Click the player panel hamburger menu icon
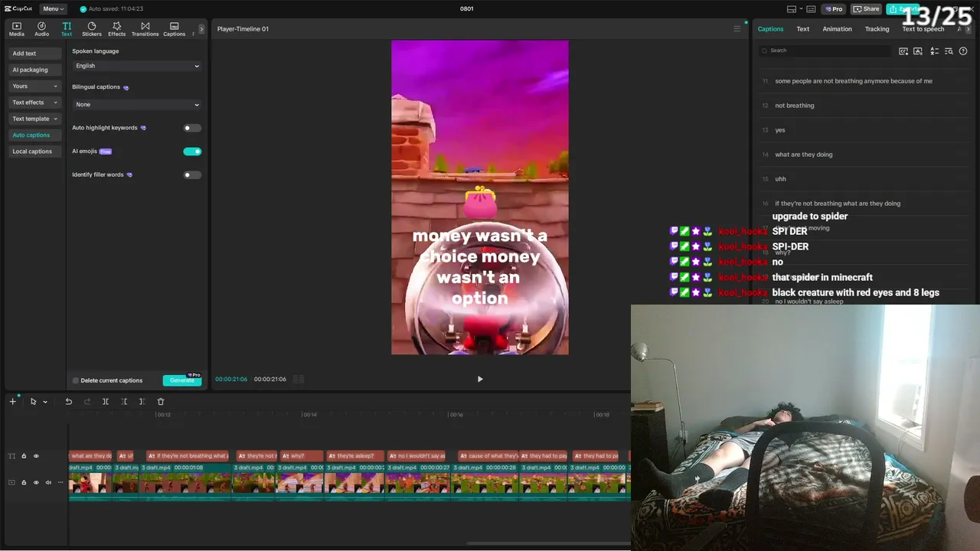 [x=737, y=29]
